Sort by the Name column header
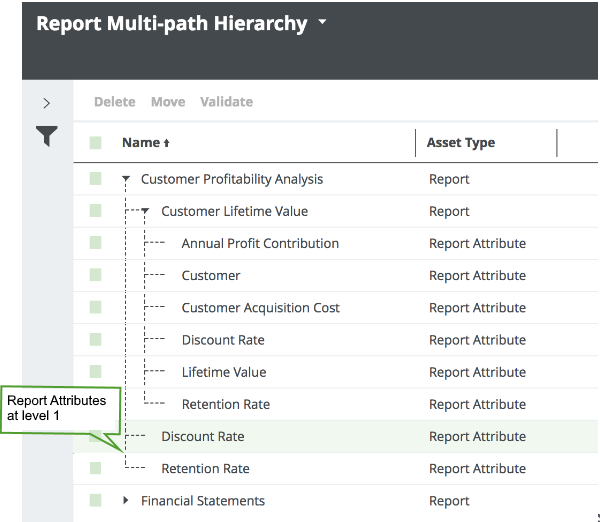Image resolution: width=600 pixels, height=522 pixels. (141, 143)
